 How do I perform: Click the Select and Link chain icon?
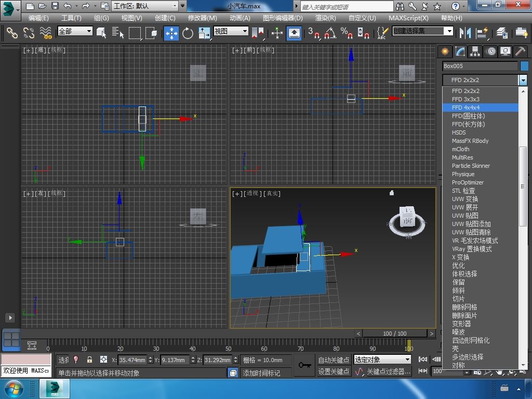coord(12,33)
